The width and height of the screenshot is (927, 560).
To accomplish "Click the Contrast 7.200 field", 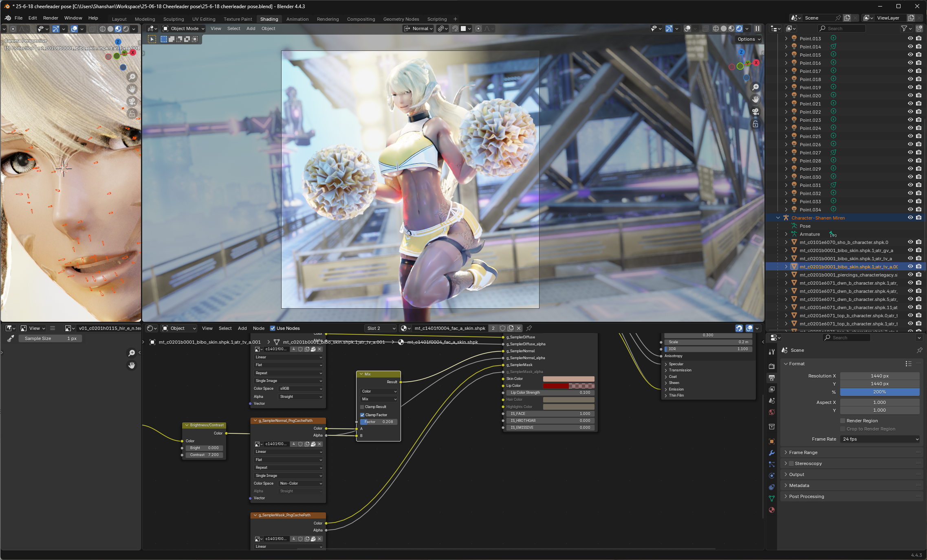I will click(x=204, y=455).
